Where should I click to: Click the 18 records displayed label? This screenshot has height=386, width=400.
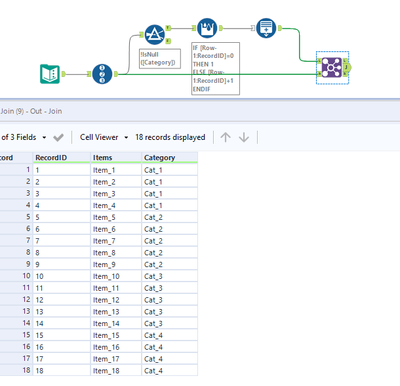pos(170,137)
